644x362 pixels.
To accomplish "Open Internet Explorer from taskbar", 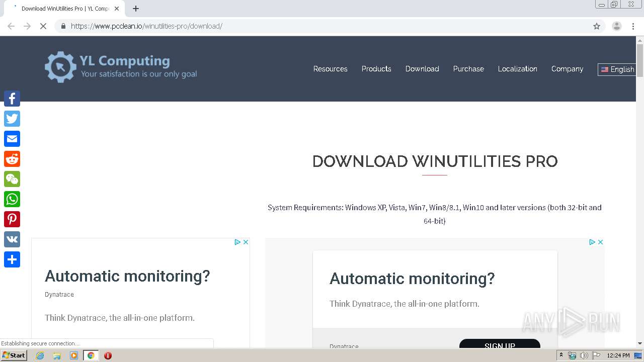I will pos(40,355).
